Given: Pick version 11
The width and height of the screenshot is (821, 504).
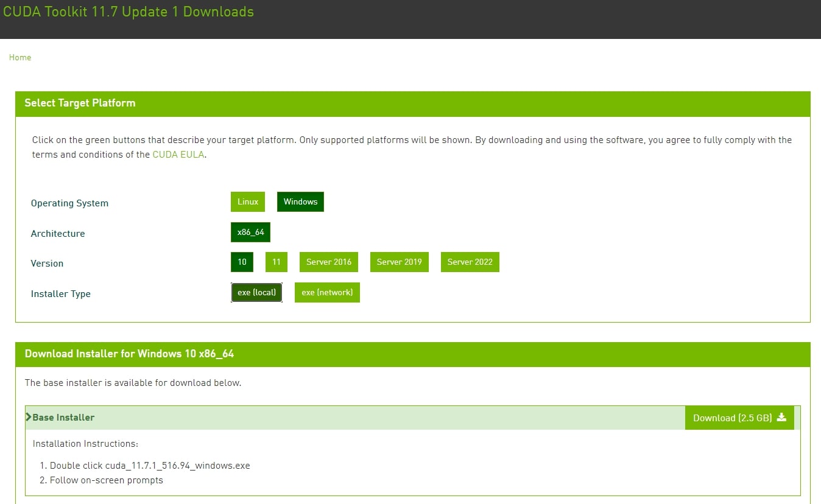Looking at the screenshot, I should coord(277,262).
